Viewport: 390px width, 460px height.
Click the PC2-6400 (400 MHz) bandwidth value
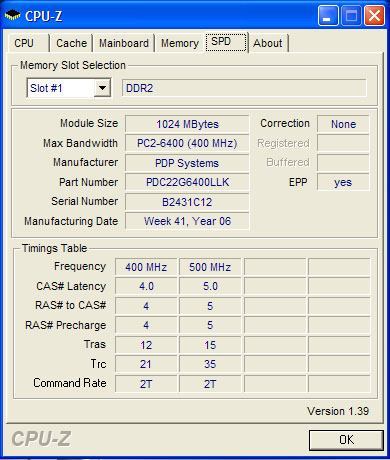click(187, 143)
